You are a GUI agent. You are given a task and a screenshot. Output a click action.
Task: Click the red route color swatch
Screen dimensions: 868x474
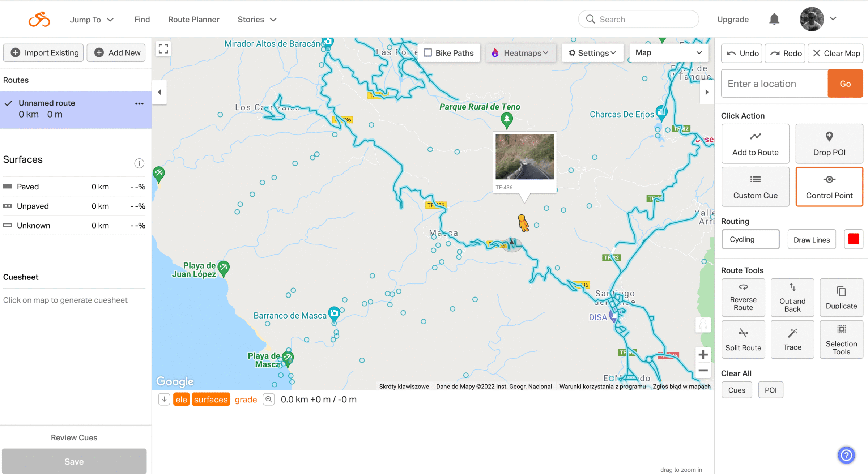coord(854,239)
